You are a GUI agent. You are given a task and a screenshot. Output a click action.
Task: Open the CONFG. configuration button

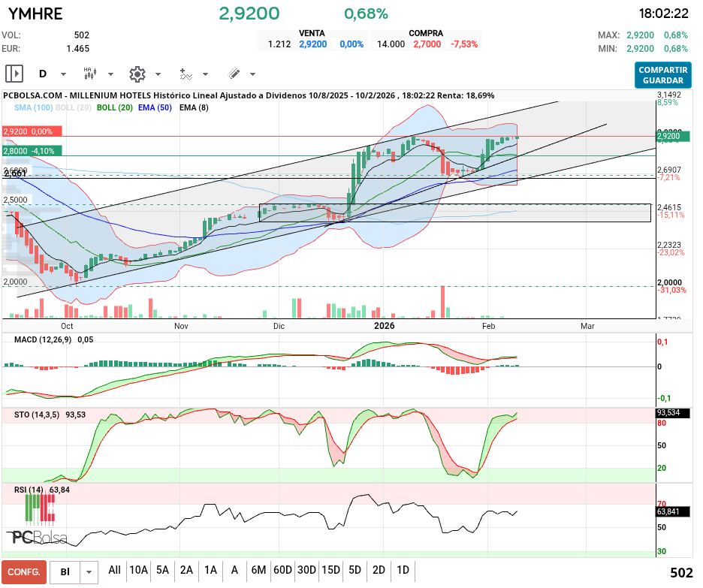(23, 571)
